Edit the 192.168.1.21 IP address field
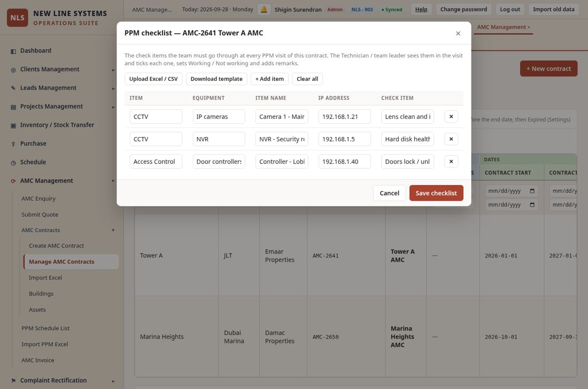This screenshot has height=389, width=588. click(345, 117)
